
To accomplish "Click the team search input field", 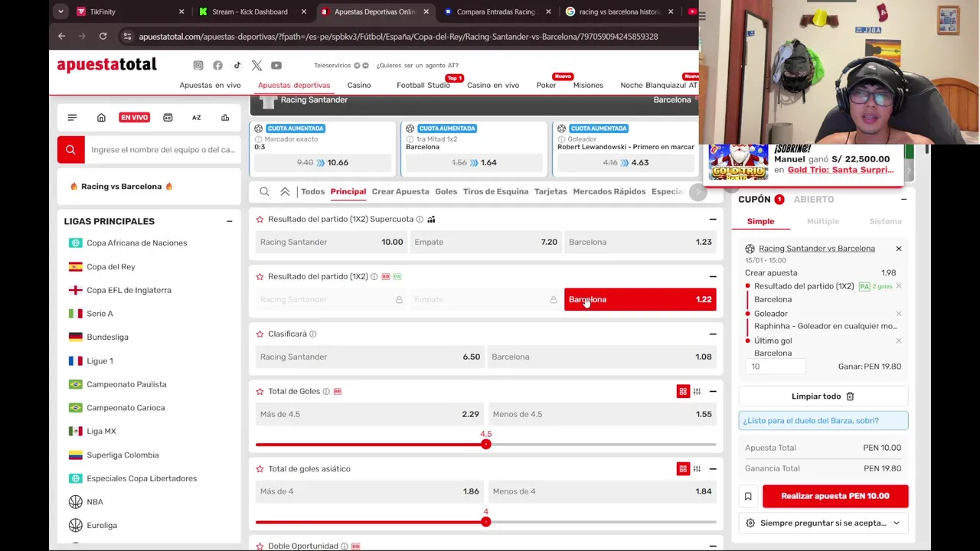I will (162, 149).
